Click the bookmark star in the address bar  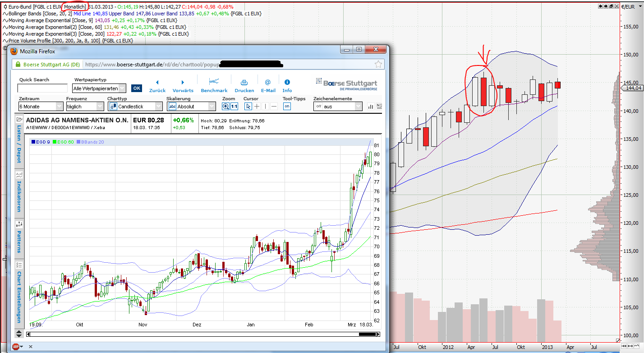(x=378, y=65)
